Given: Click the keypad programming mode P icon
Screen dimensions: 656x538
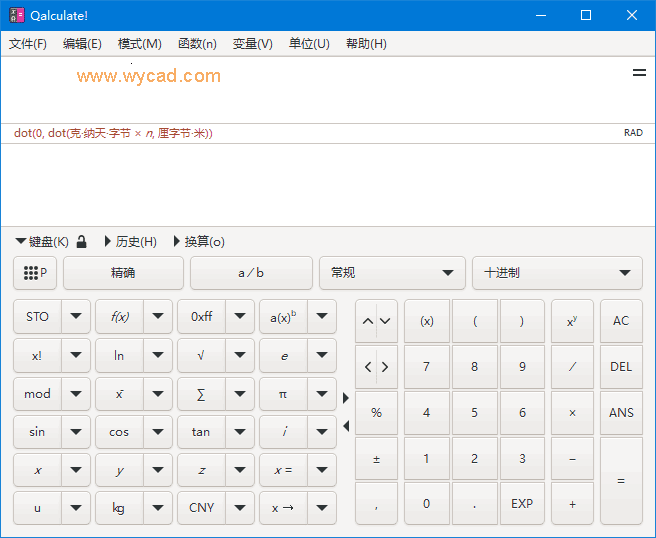Looking at the screenshot, I should pyautogui.click(x=35, y=273).
